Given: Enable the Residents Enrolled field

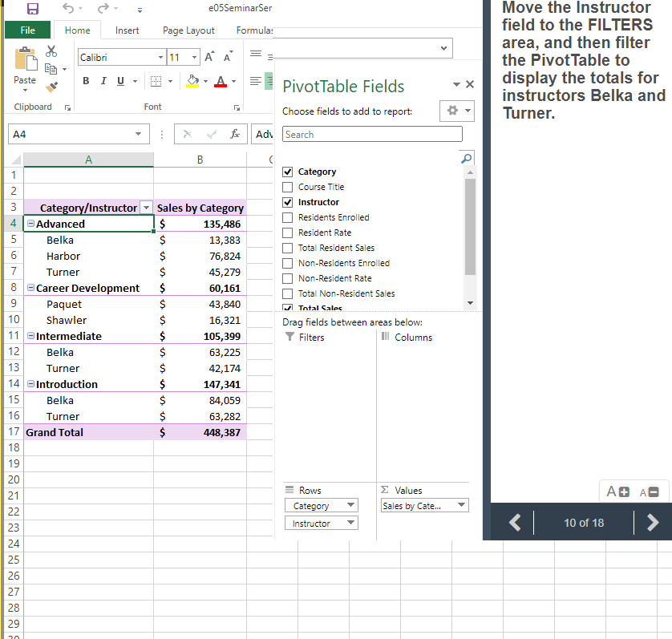Looking at the screenshot, I should (x=287, y=217).
